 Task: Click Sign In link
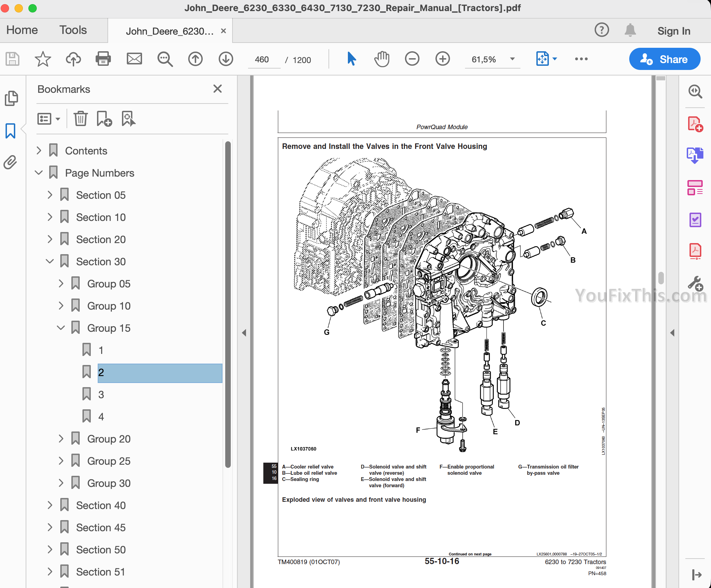click(x=674, y=31)
